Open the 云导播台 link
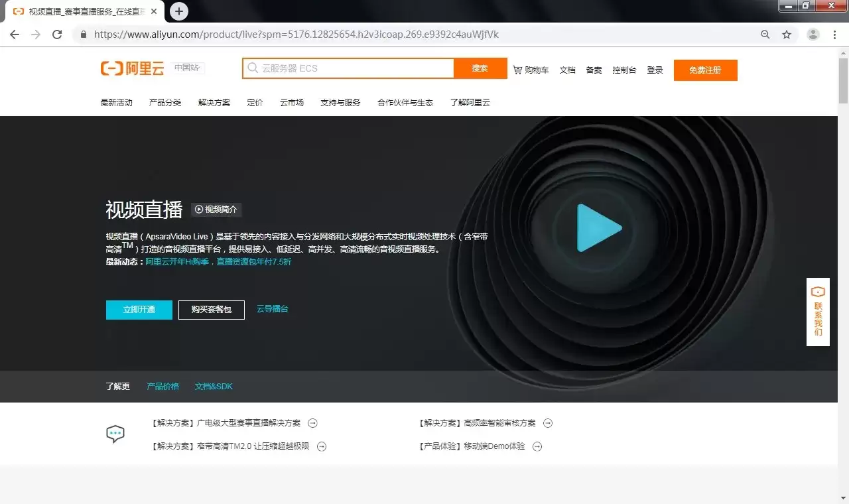The image size is (849, 504). coord(273,309)
